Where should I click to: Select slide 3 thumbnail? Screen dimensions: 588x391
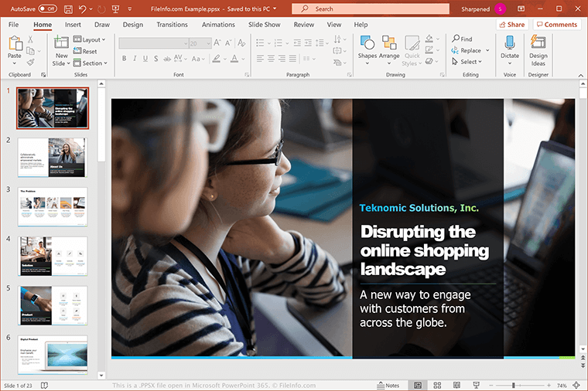[53, 207]
